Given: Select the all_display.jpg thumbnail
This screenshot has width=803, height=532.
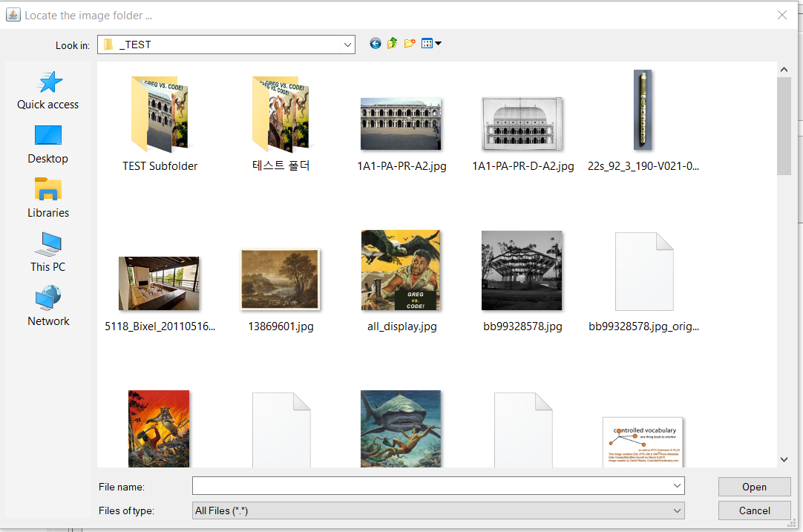Looking at the screenshot, I should 401,281.
